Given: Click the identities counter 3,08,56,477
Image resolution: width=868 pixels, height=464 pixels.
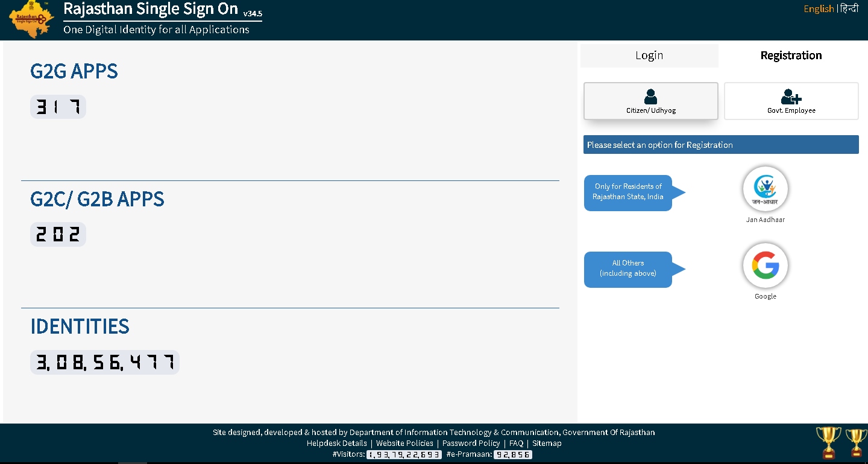Looking at the screenshot, I should pyautogui.click(x=105, y=362).
